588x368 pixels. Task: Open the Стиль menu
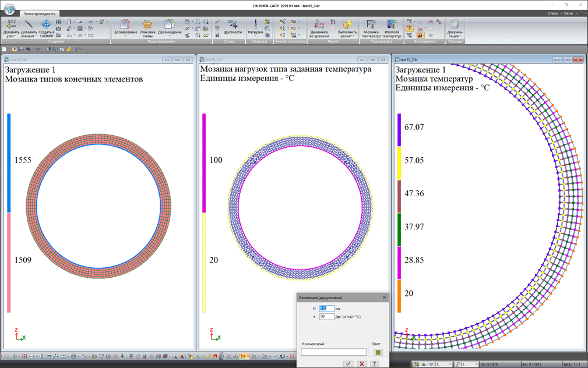tap(554, 13)
